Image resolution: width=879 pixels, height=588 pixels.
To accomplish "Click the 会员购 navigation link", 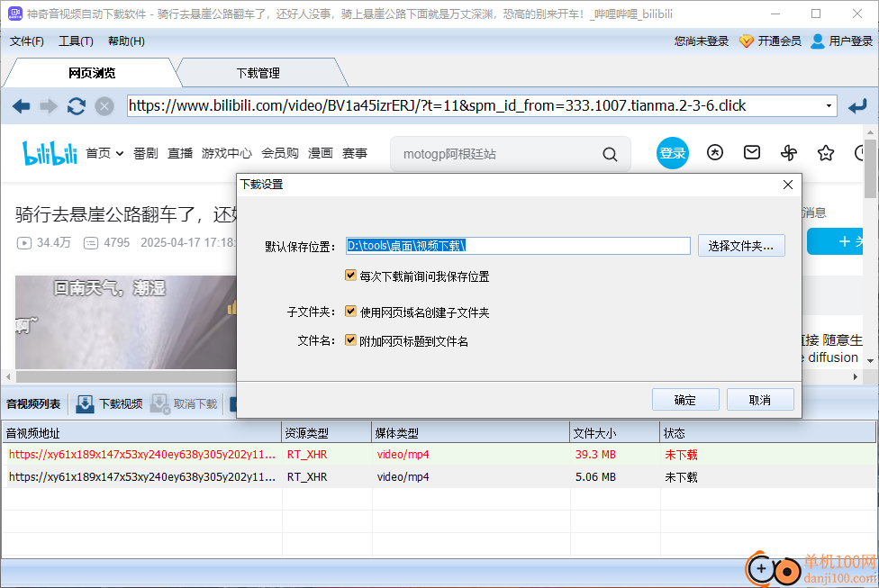I will pos(280,154).
